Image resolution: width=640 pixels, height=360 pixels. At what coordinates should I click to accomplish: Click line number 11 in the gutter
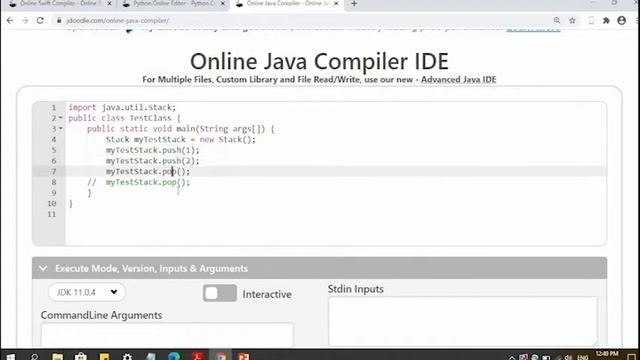[x=51, y=214]
